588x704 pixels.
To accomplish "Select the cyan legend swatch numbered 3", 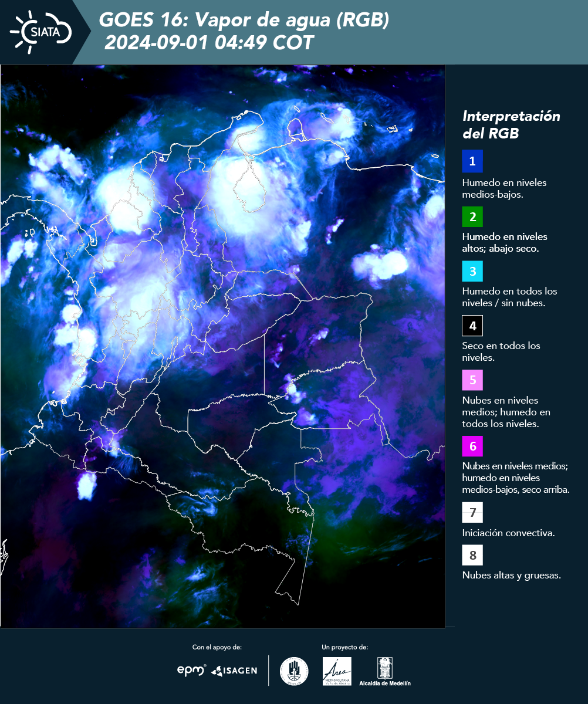I will [472, 271].
